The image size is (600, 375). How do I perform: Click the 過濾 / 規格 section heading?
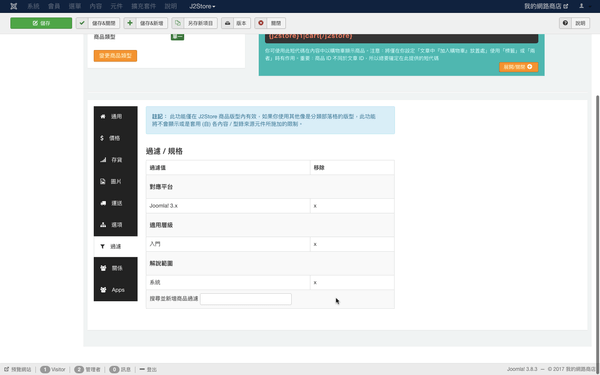click(165, 151)
